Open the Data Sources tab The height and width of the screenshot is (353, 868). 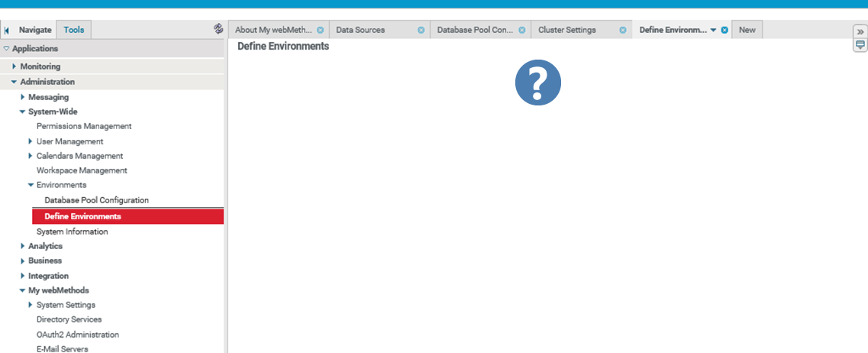[x=360, y=30]
